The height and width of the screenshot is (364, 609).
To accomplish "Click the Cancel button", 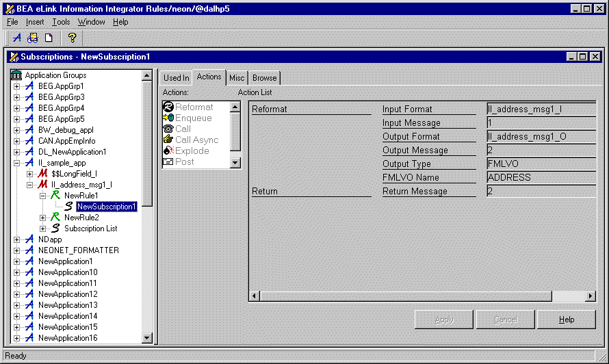I will (505, 320).
